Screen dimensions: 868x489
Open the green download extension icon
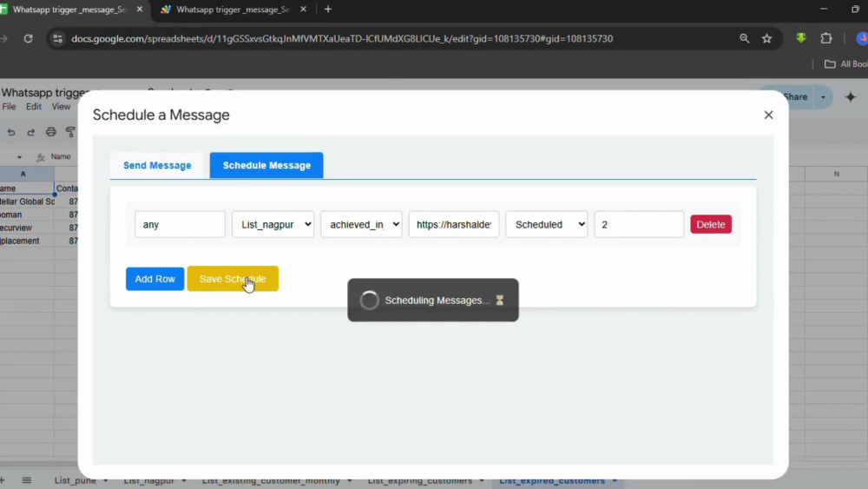(x=801, y=38)
